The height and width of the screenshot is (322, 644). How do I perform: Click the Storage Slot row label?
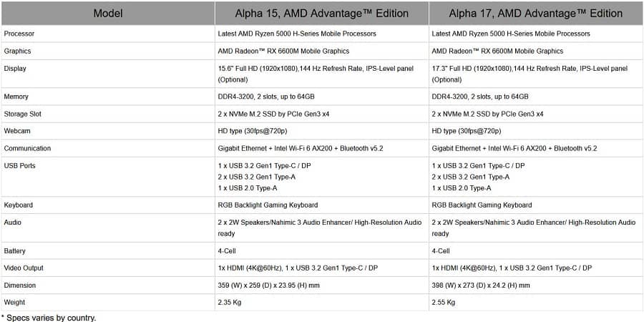[23, 114]
